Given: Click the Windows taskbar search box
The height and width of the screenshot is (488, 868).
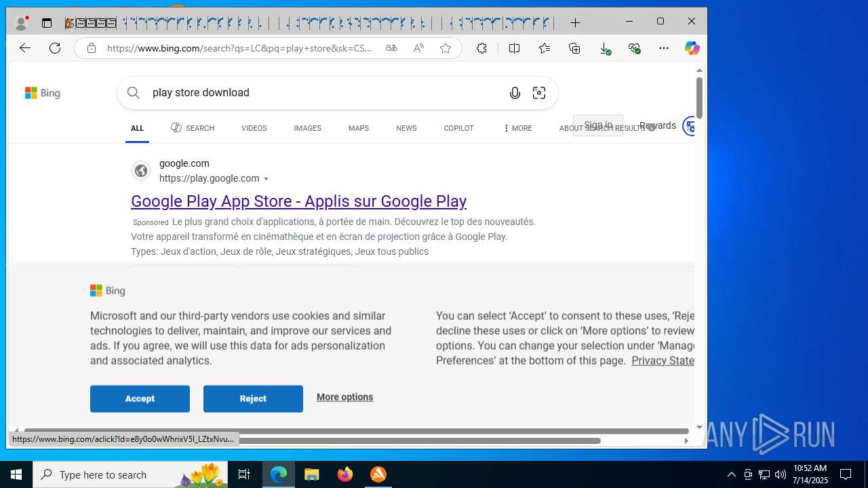Looking at the screenshot, I should pyautogui.click(x=131, y=474).
